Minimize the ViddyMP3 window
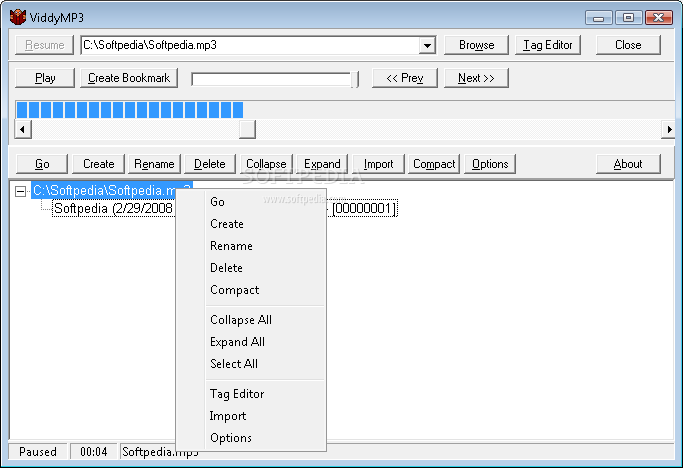This screenshot has width=683, height=468. 599,18
